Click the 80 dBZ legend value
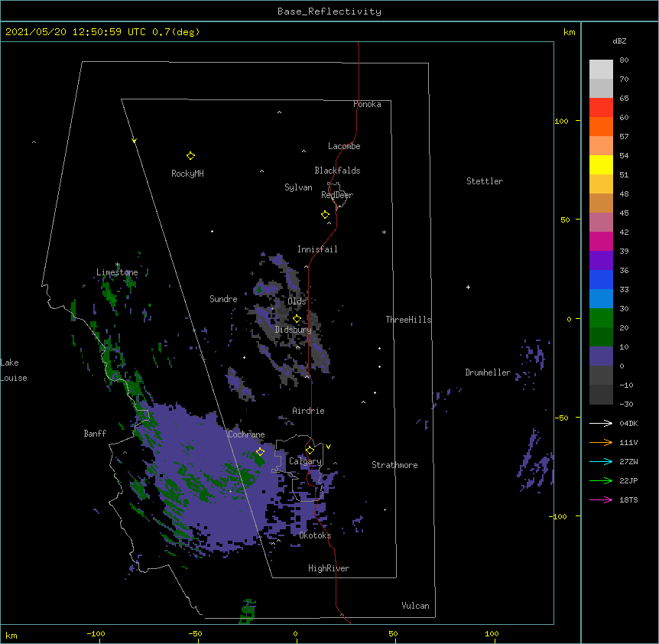The image size is (659, 644). (624, 60)
